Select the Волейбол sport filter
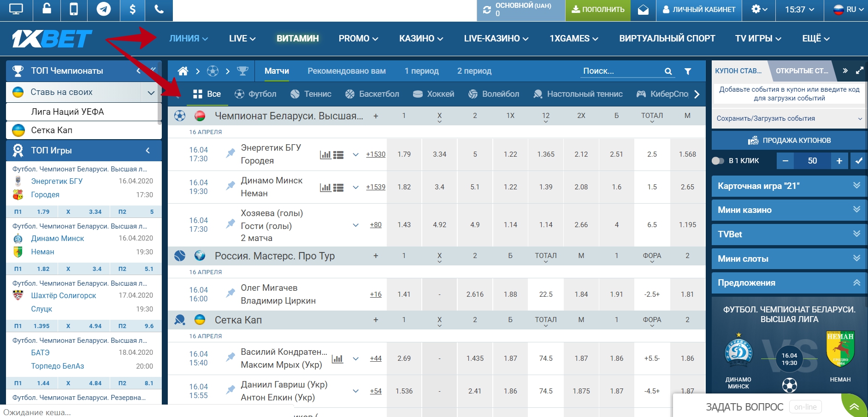The image size is (868, 417). click(x=493, y=94)
